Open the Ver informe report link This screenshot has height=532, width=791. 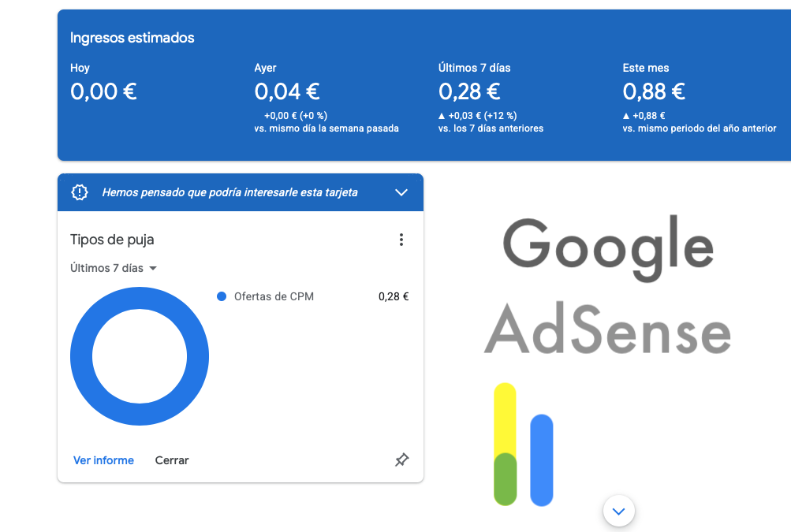(103, 459)
